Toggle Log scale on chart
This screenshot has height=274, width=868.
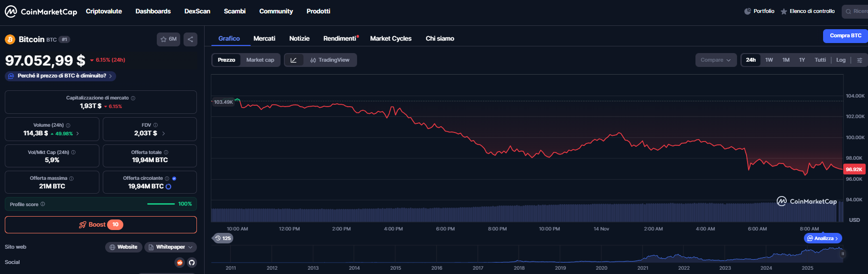[841, 60]
